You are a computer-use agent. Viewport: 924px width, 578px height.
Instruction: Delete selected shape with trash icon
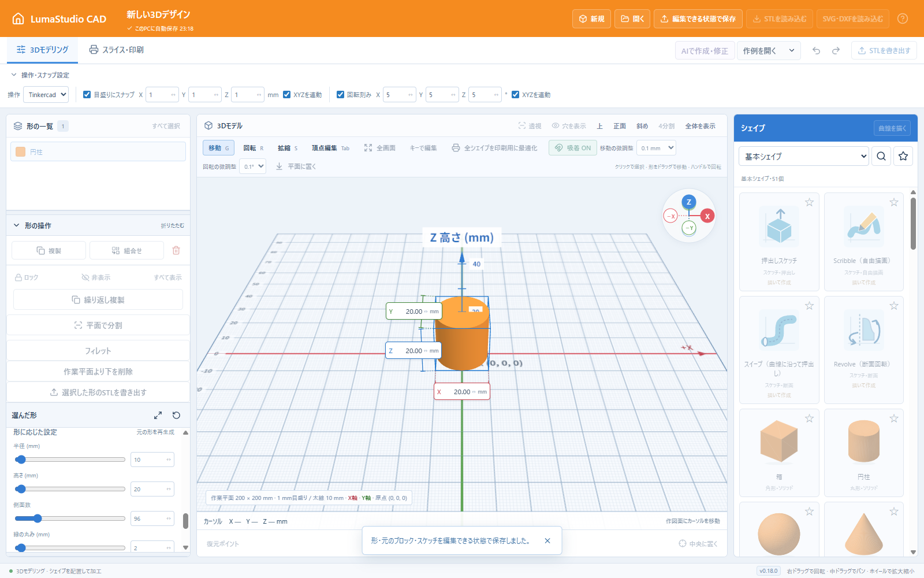click(176, 250)
